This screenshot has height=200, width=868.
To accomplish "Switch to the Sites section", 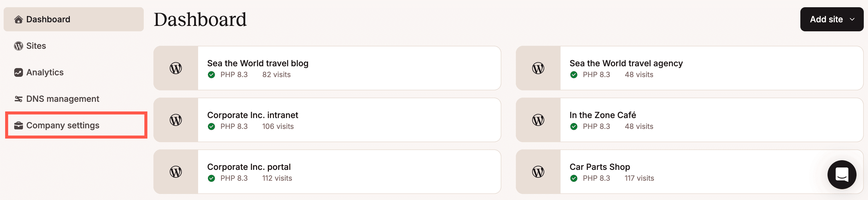I will (36, 46).
